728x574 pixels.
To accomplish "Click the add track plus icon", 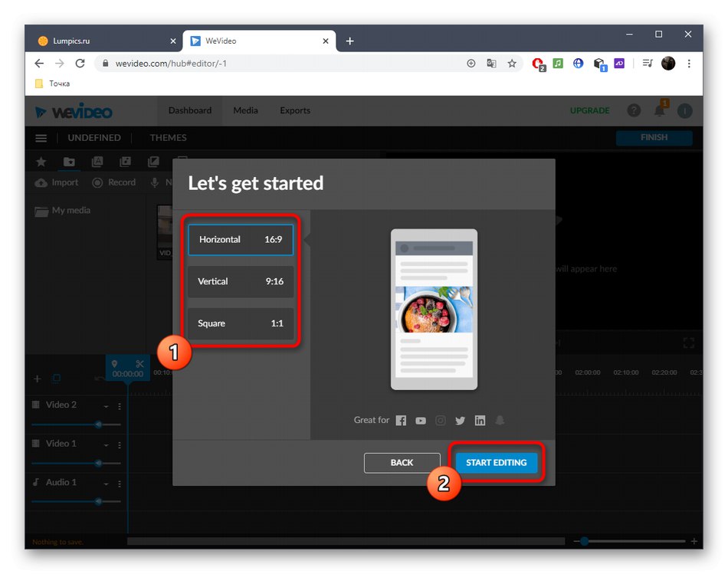I will coord(38,379).
